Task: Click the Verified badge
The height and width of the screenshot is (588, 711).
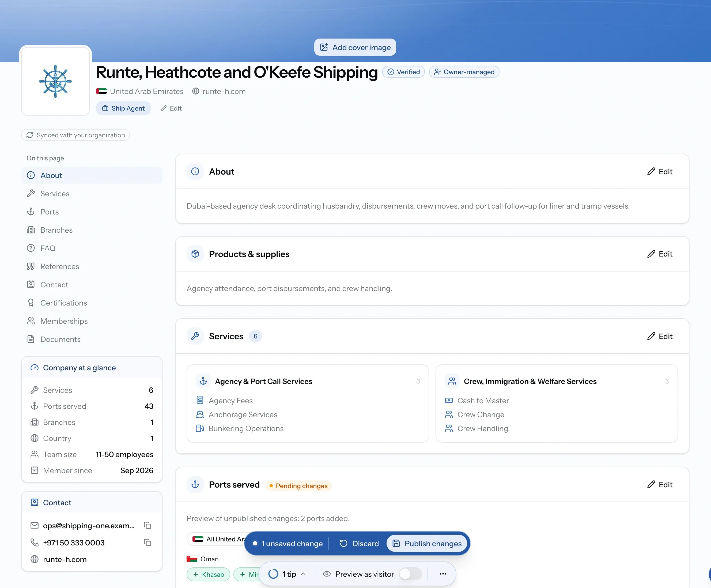Action: (x=404, y=72)
